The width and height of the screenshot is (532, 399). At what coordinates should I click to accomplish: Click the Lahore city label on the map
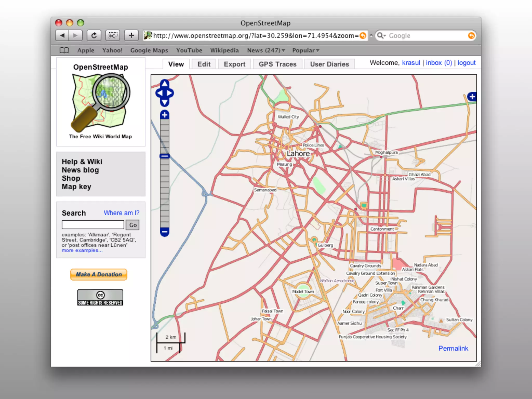click(x=298, y=154)
